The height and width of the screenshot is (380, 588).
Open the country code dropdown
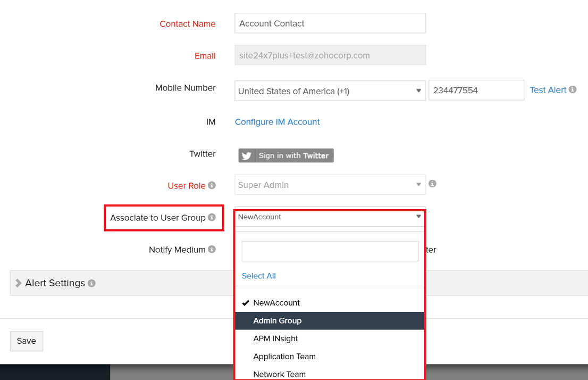[x=330, y=91]
